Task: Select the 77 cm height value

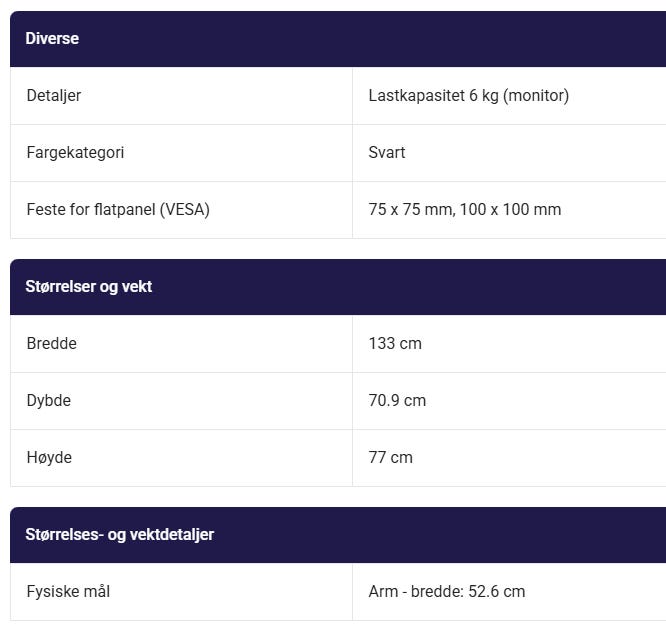Action: point(391,458)
